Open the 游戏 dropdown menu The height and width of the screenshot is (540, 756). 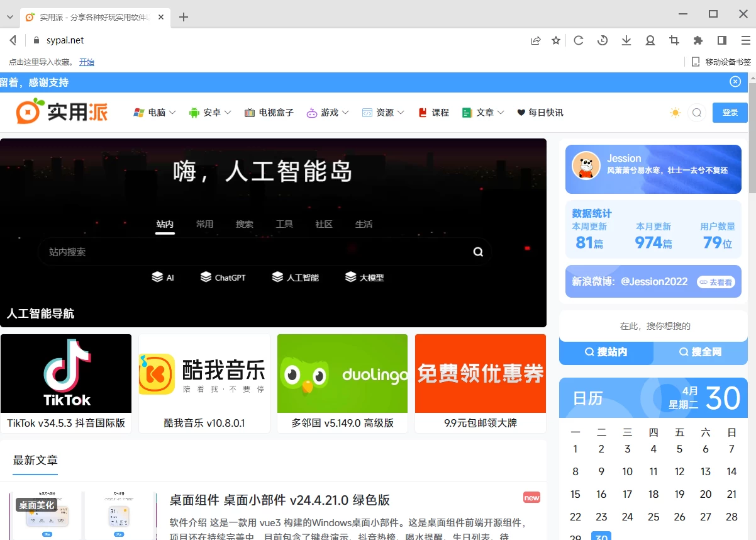coord(328,113)
